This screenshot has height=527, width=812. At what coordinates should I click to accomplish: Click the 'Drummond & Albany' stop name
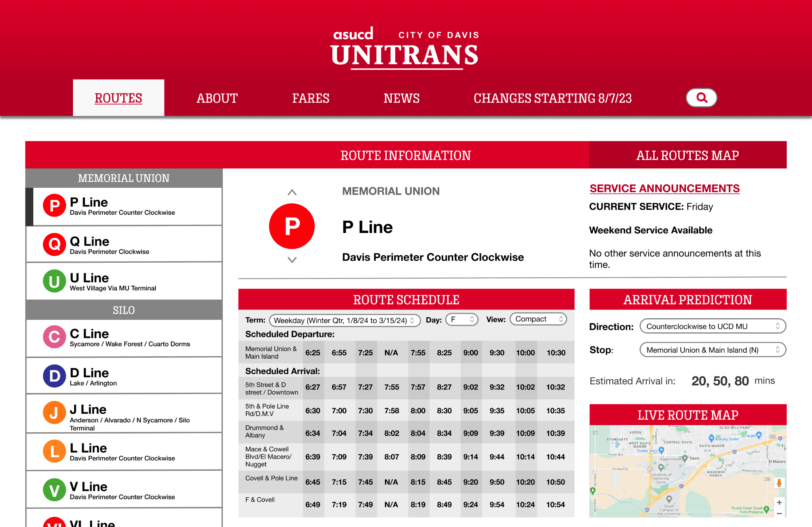[264, 431]
